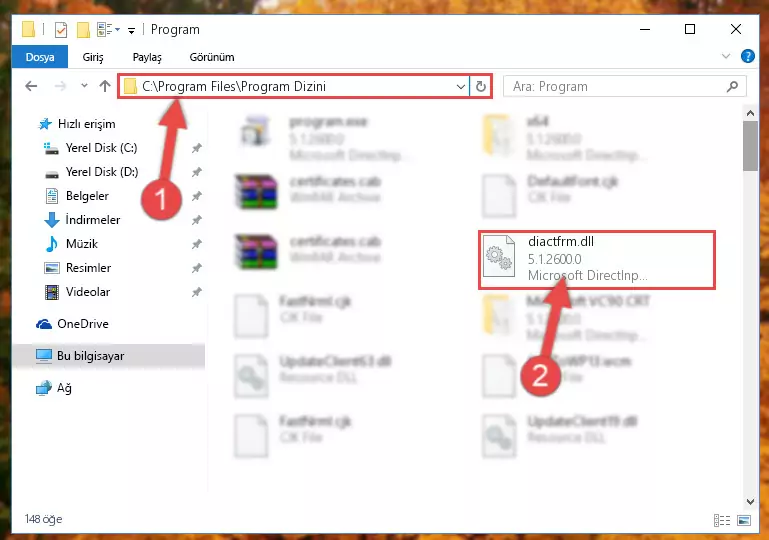The height and width of the screenshot is (540, 769).
Task: Switch to the Görünüm tab
Action: (212, 57)
